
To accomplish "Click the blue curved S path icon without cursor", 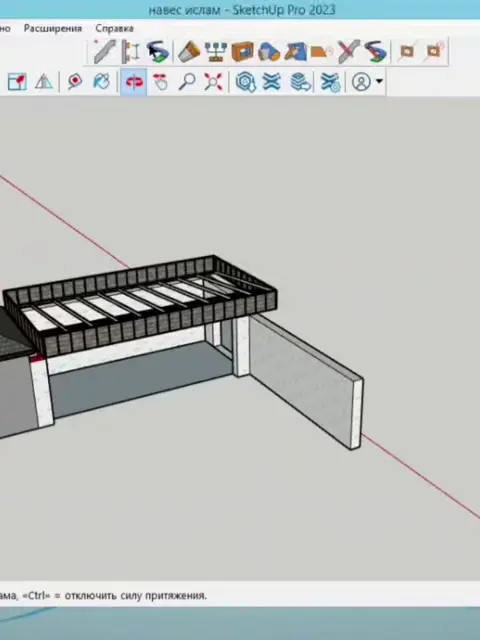I will click(375, 51).
